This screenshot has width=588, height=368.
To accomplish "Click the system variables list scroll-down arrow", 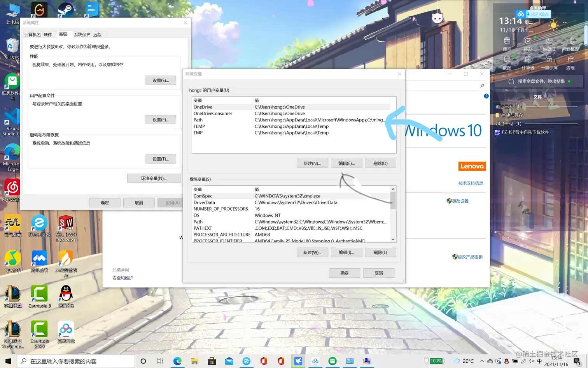I will pos(393,239).
